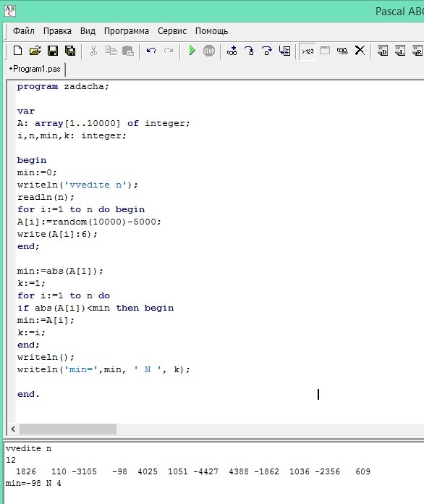Viewport: 424px width, 504px height.
Task: Save the program with floppy icon
Action: (x=53, y=51)
